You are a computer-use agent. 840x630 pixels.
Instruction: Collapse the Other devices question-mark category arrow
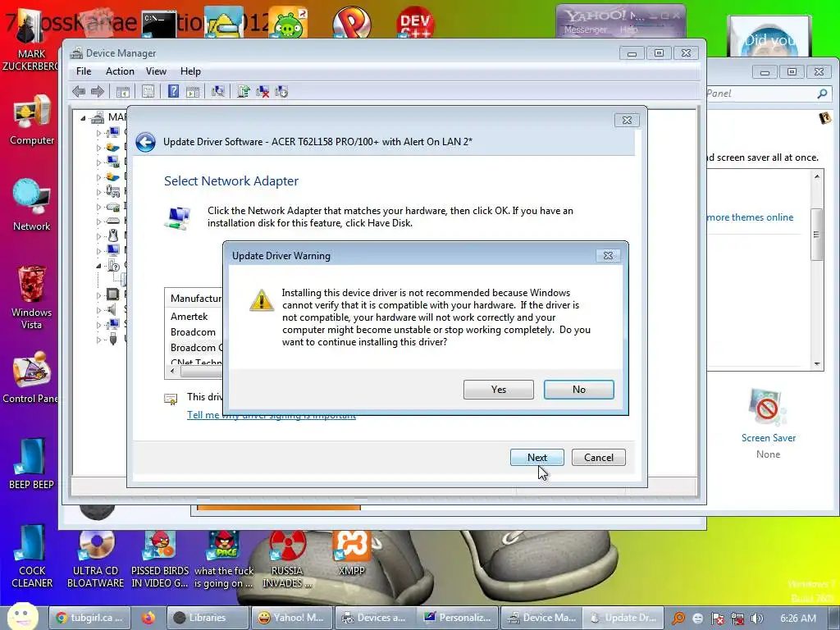coord(98,265)
